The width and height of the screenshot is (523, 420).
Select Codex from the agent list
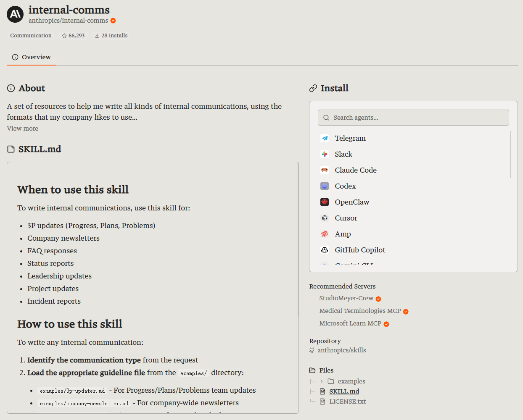[x=413, y=186]
